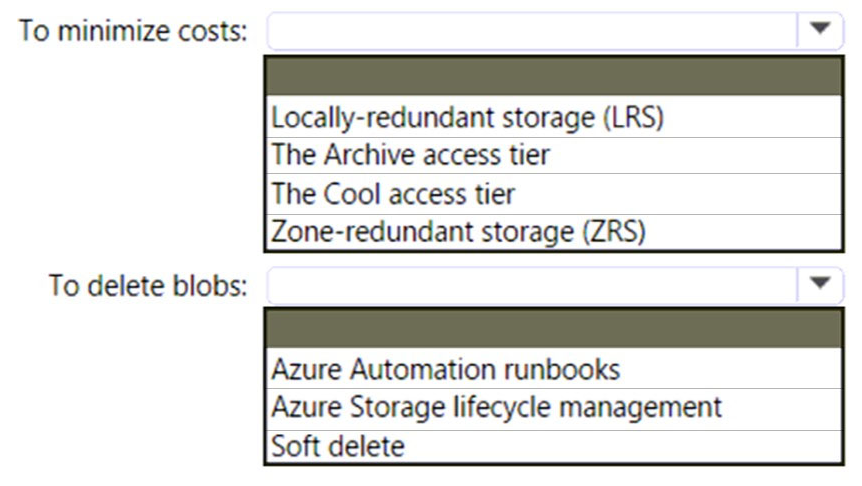Collapse the delete blobs option list
The image size is (862, 486).
pos(820,283)
